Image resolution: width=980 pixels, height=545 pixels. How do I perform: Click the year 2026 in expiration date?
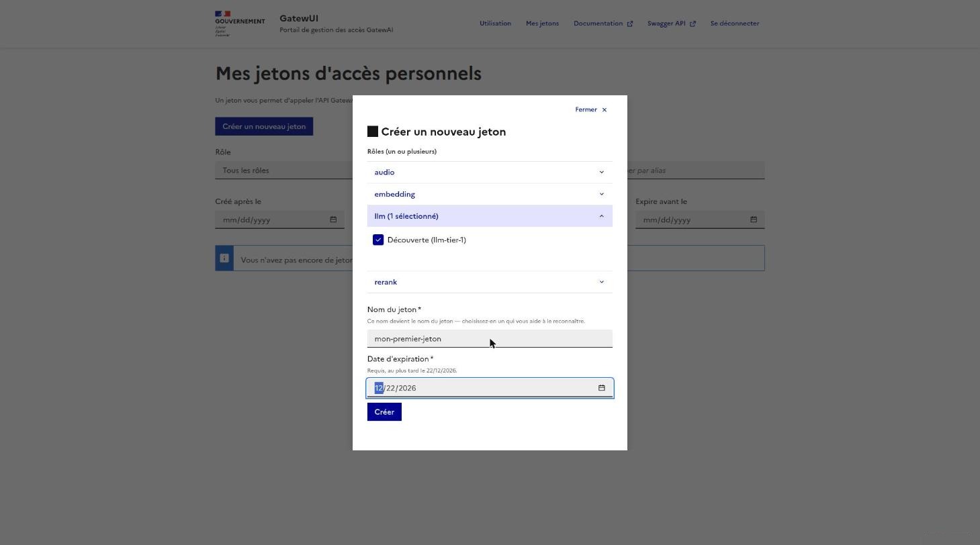(407, 388)
